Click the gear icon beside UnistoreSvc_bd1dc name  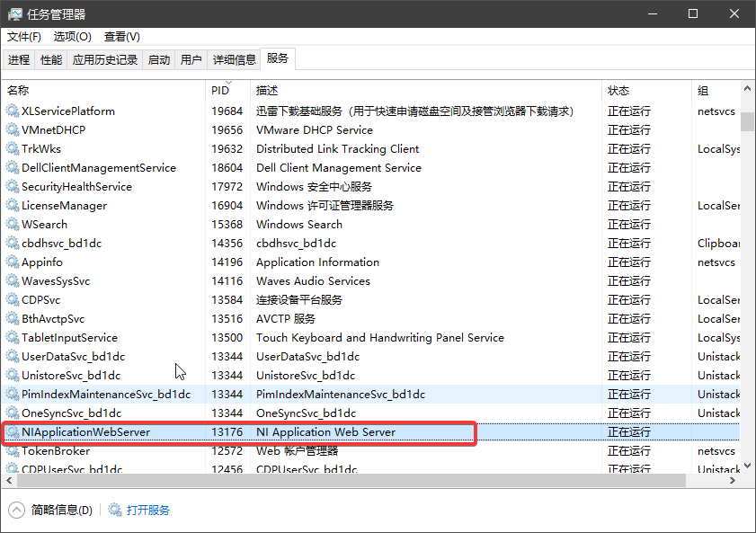[13, 376]
